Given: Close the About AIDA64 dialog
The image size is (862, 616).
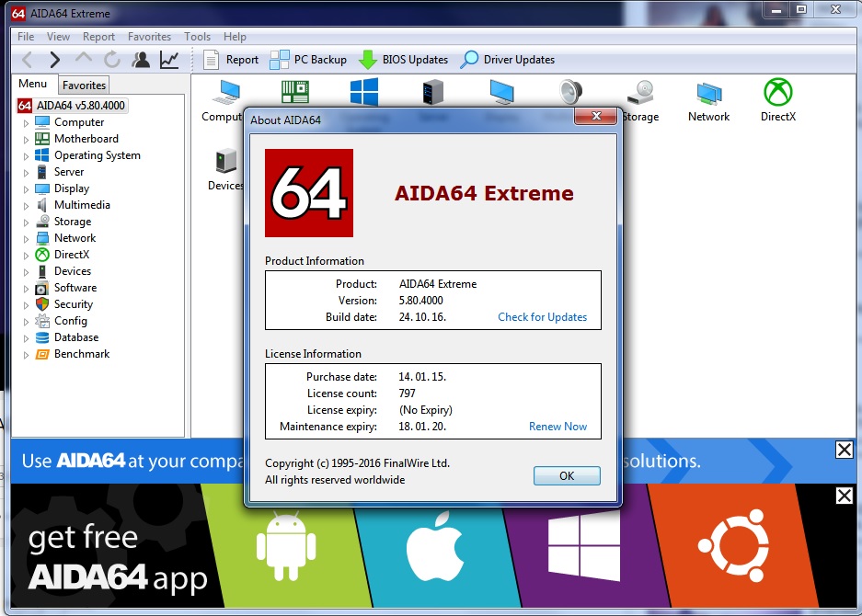Looking at the screenshot, I should (x=596, y=116).
